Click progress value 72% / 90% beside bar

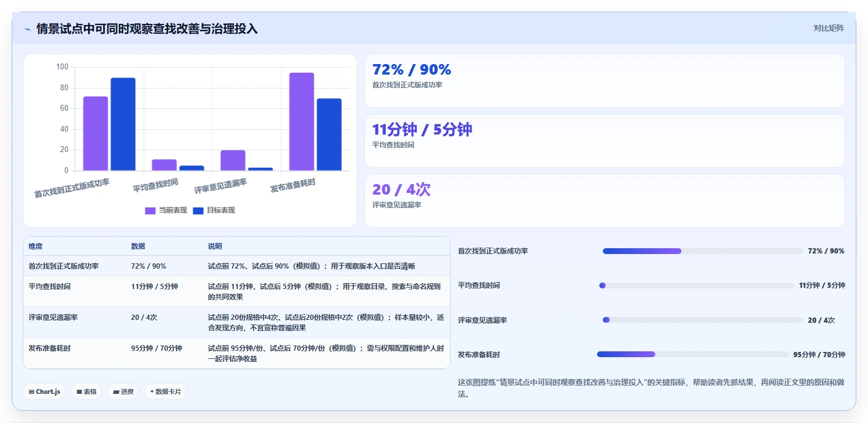tap(826, 251)
